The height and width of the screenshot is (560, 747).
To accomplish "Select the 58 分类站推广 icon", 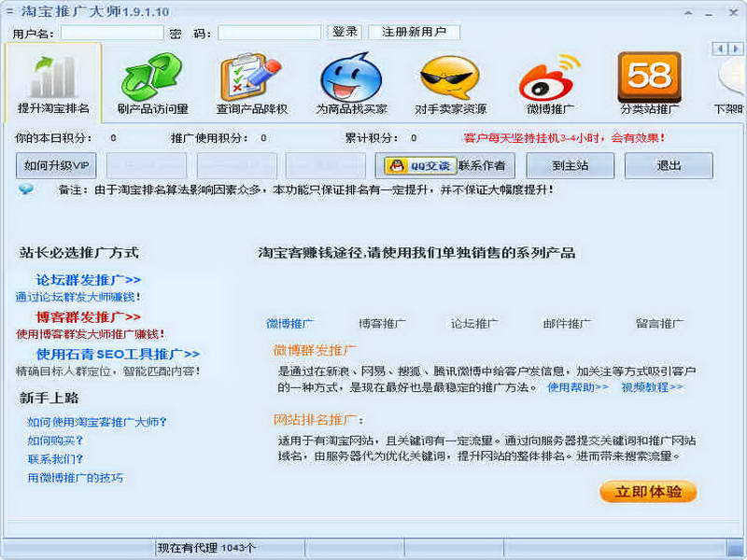I will (x=649, y=77).
